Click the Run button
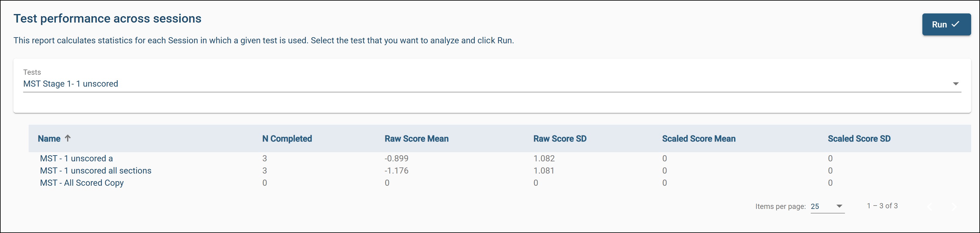This screenshot has height=233, width=980. (946, 24)
